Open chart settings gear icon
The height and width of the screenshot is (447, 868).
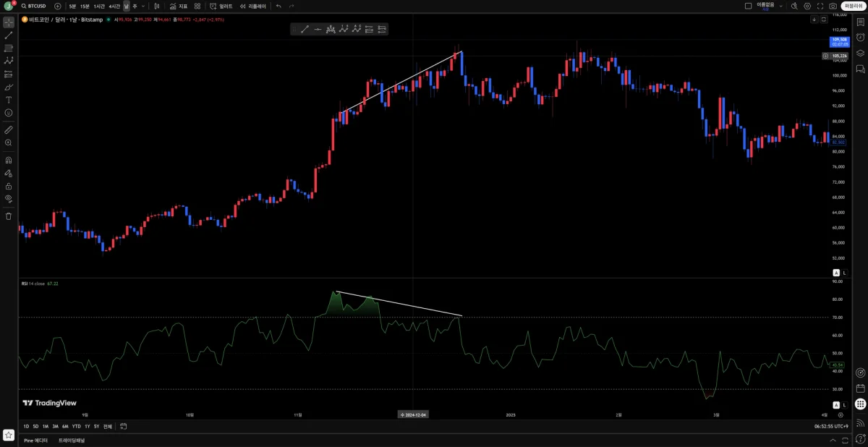(x=808, y=6)
